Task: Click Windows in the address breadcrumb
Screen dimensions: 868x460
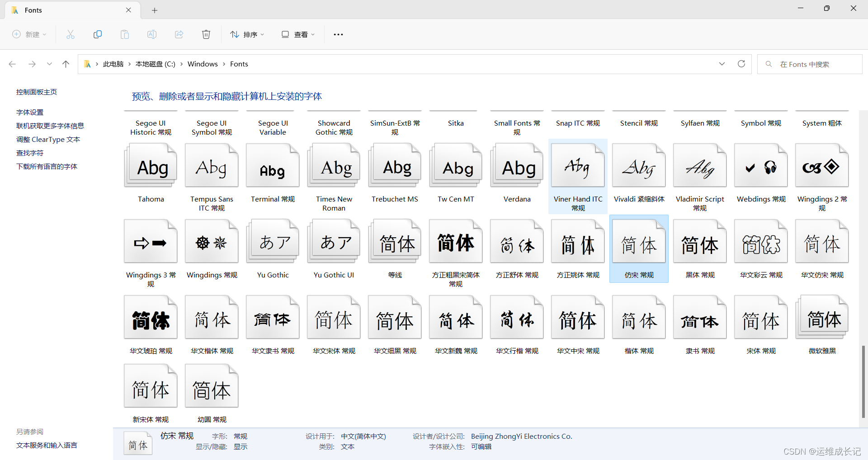Action: tap(203, 64)
